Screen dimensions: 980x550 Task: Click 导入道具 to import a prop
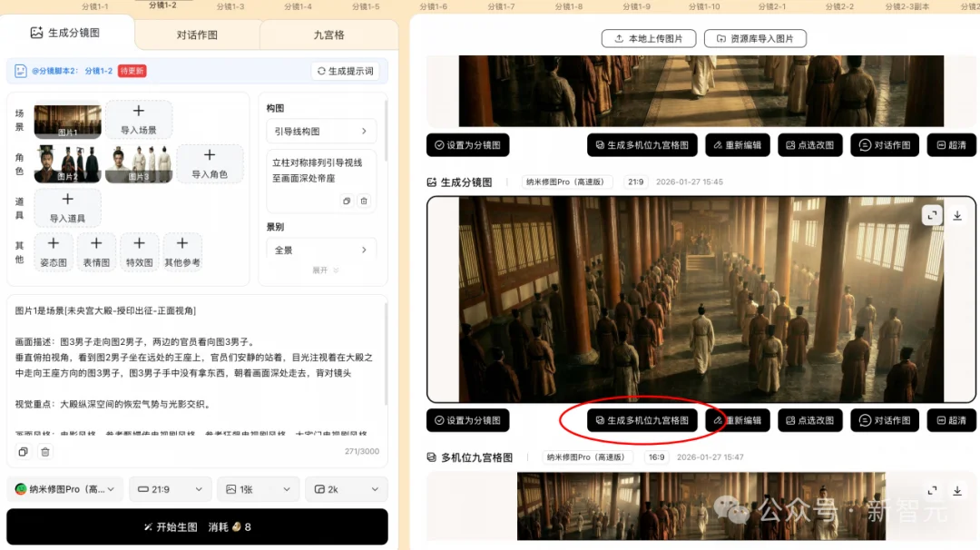coord(66,206)
